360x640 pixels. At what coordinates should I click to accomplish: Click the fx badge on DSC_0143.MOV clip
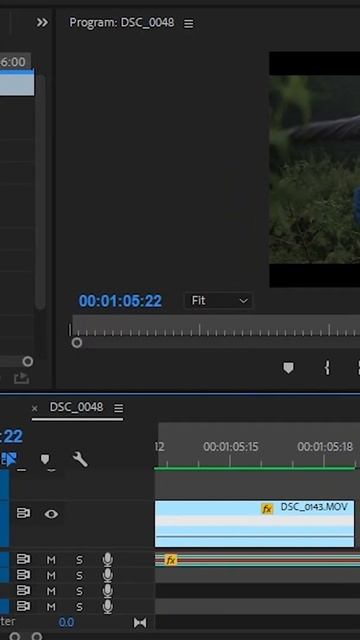[267, 509]
